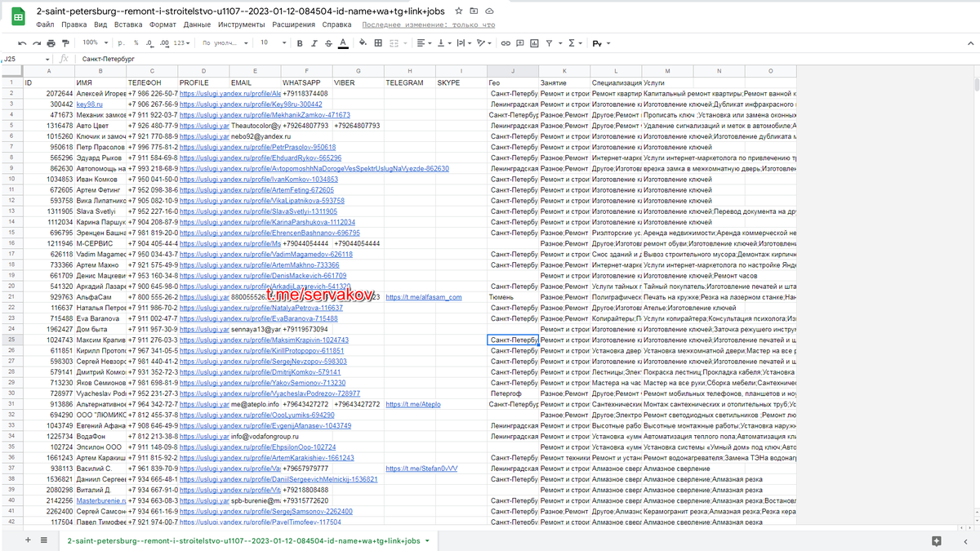This screenshot has width=980, height=551.
Task: Click the Insert comment icon
Action: [519, 43]
